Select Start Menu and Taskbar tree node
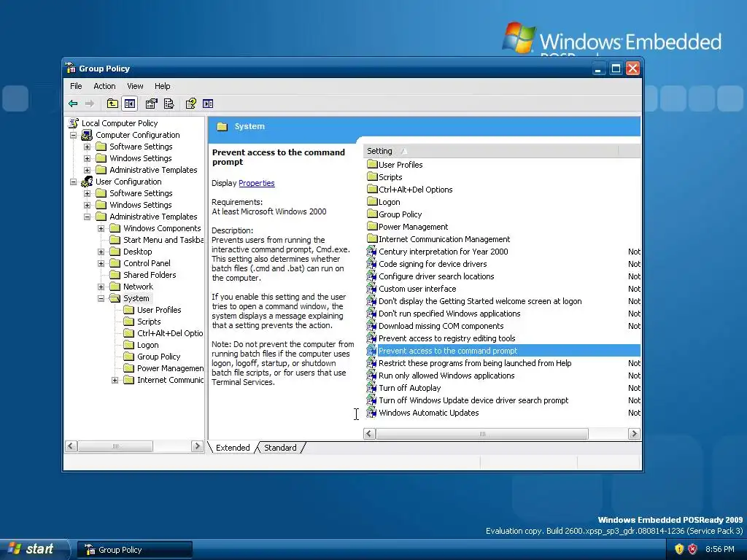This screenshot has width=747, height=560. pyautogui.click(x=163, y=239)
